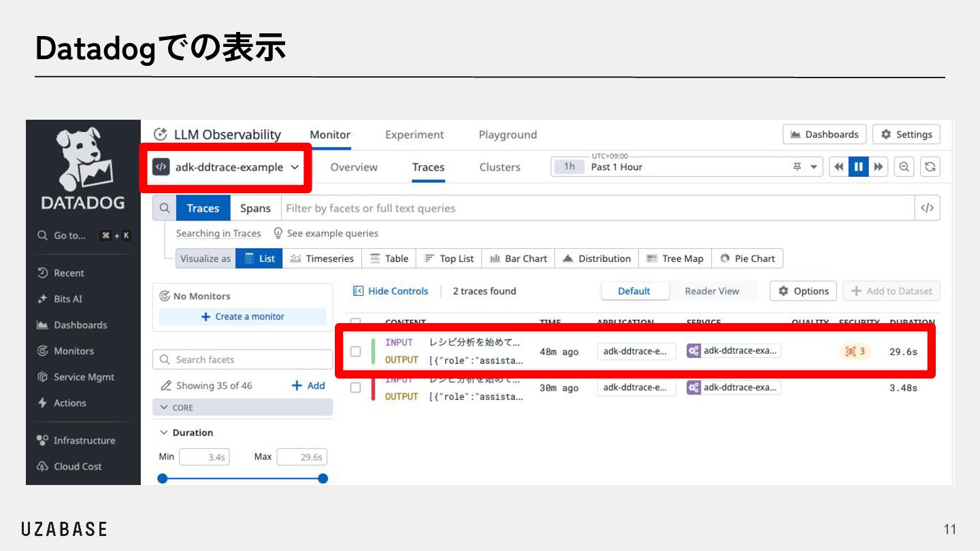The height and width of the screenshot is (551, 980).
Task: Click the Duration Min value field
Action: pyautogui.click(x=204, y=457)
